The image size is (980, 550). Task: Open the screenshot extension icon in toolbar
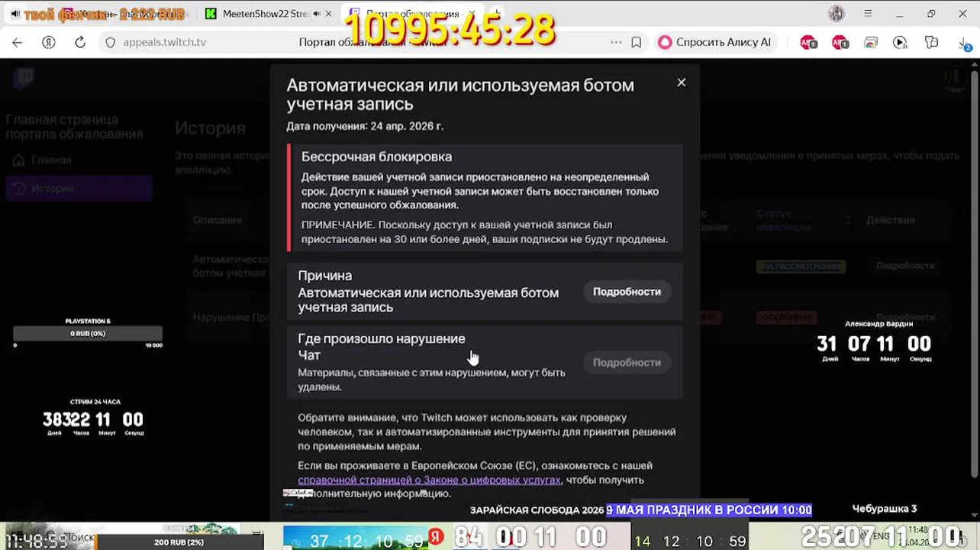tap(871, 42)
